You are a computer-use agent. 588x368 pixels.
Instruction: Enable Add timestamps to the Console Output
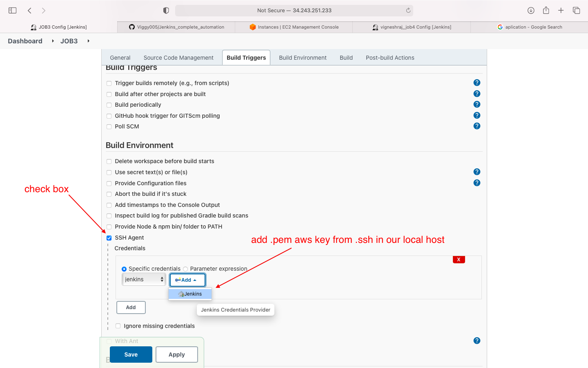tap(109, 205)
